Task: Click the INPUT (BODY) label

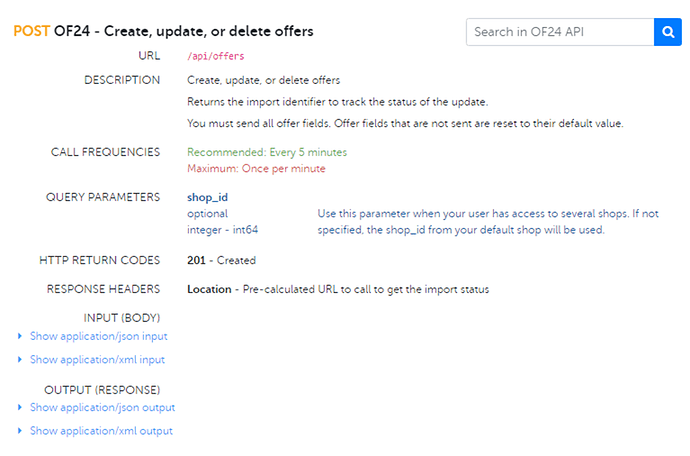Action: (x=122, y=318)
